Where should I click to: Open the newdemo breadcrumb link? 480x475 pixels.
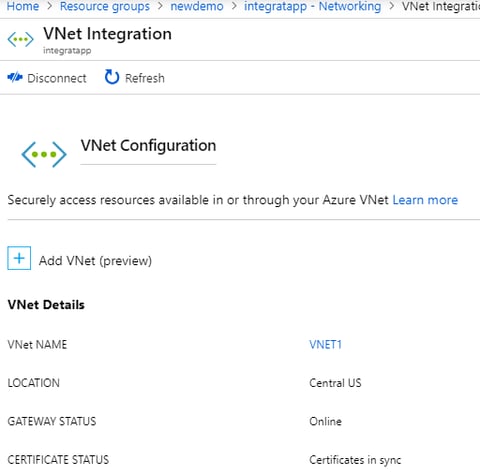click(x=197, y=6)
